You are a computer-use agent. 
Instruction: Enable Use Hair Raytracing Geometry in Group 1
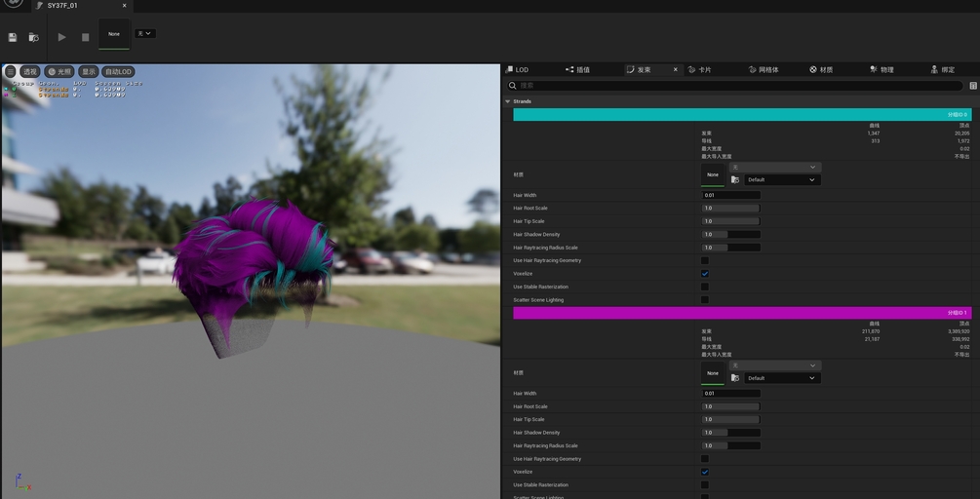click(x=705, y=459)
